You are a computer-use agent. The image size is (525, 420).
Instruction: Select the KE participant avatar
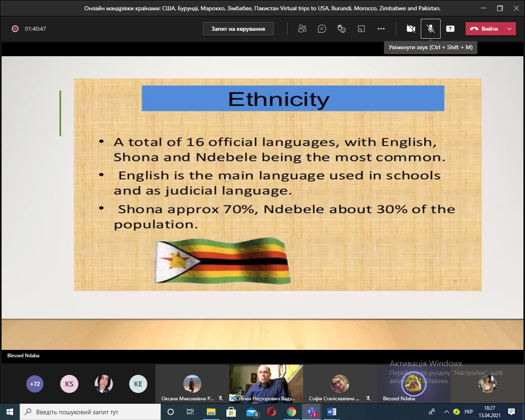pyautogui.click(x=138, y=384)
